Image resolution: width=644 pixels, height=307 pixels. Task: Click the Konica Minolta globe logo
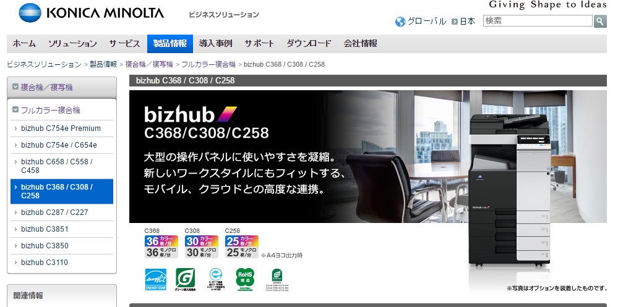click(30, 12)
